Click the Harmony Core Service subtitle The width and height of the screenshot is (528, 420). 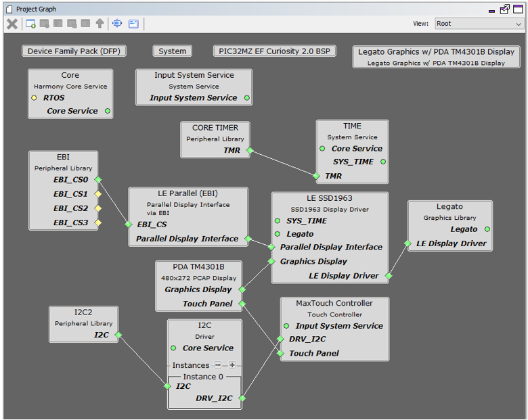(x=70, y=87)
